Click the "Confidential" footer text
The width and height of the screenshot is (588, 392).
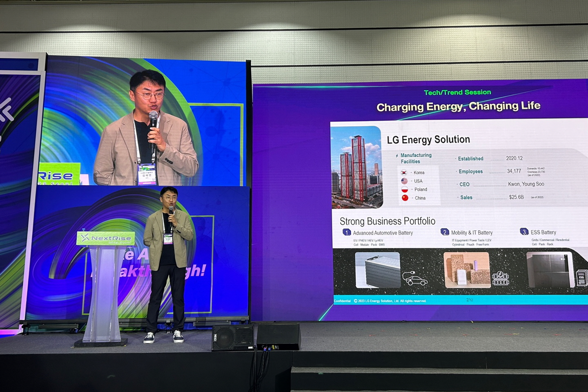click(342, 301)
